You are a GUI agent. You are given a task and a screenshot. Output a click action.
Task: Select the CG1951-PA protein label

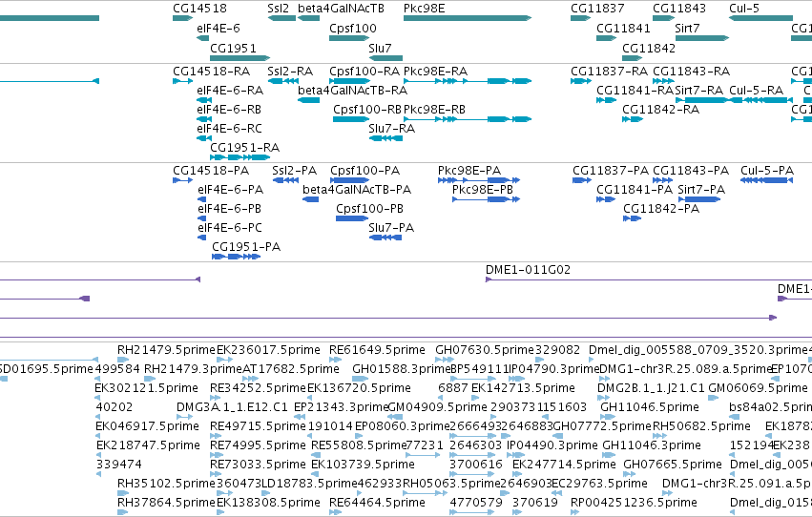[x=246, y=247]
